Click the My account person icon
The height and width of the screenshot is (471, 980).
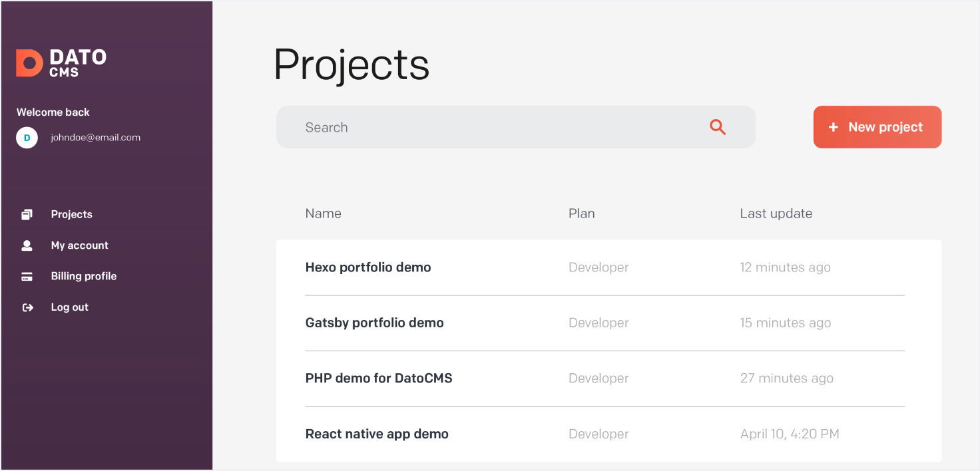click(x=27, y=245)
